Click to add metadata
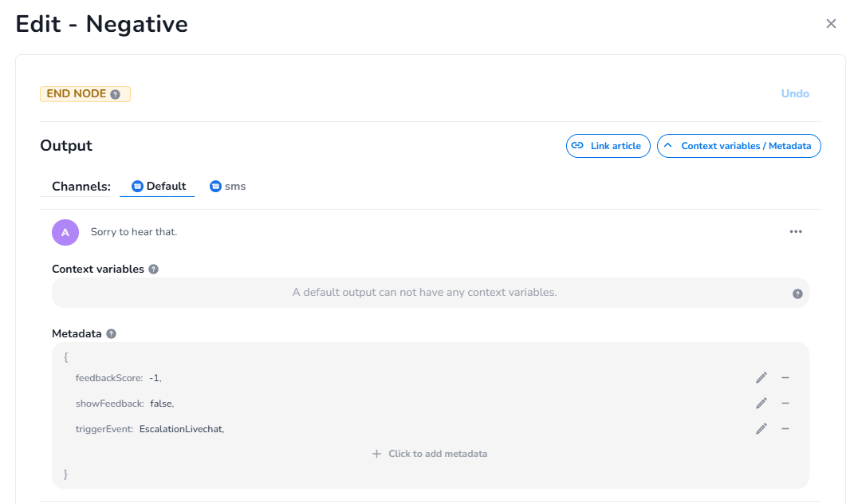 click(x=430, y=454)
